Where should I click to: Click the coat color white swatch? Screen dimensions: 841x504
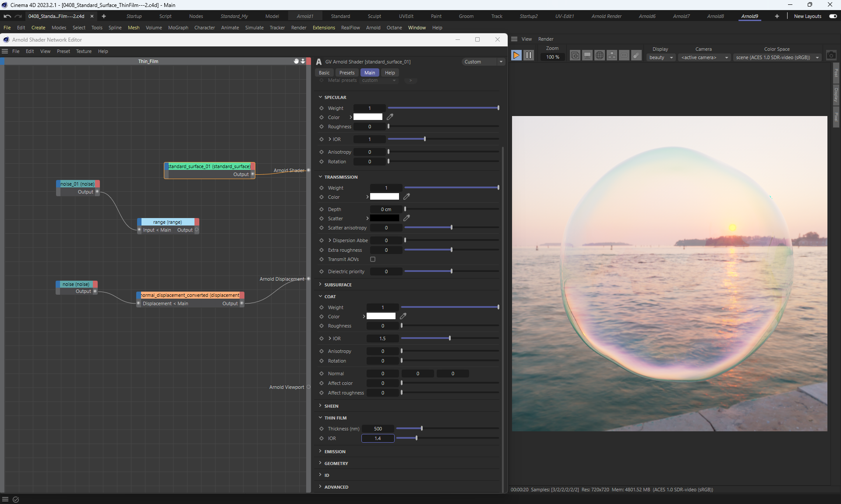(x=381, y=316)
